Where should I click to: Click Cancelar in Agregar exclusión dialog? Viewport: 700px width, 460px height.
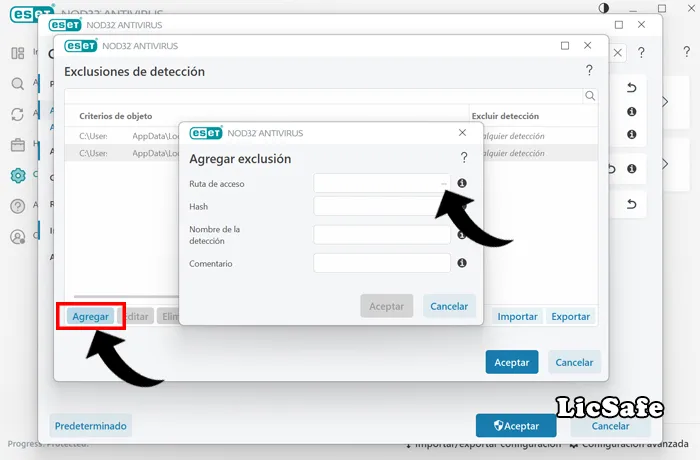449,306
